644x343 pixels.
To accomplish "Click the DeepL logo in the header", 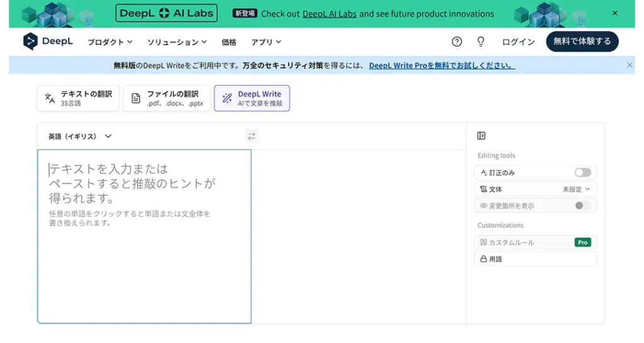I will pos(48,41).
